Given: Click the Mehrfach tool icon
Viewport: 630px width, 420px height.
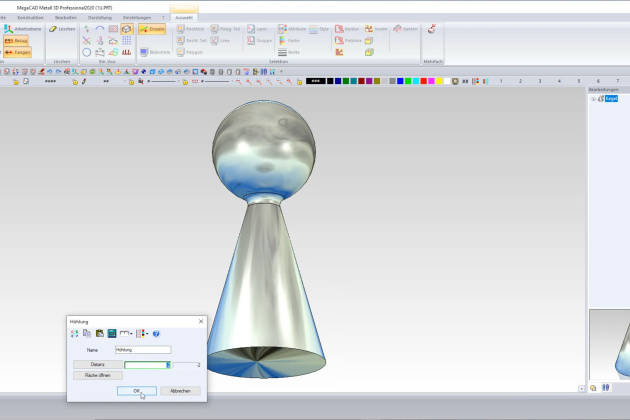Looking at the screenshot, I should click(432, 30).
